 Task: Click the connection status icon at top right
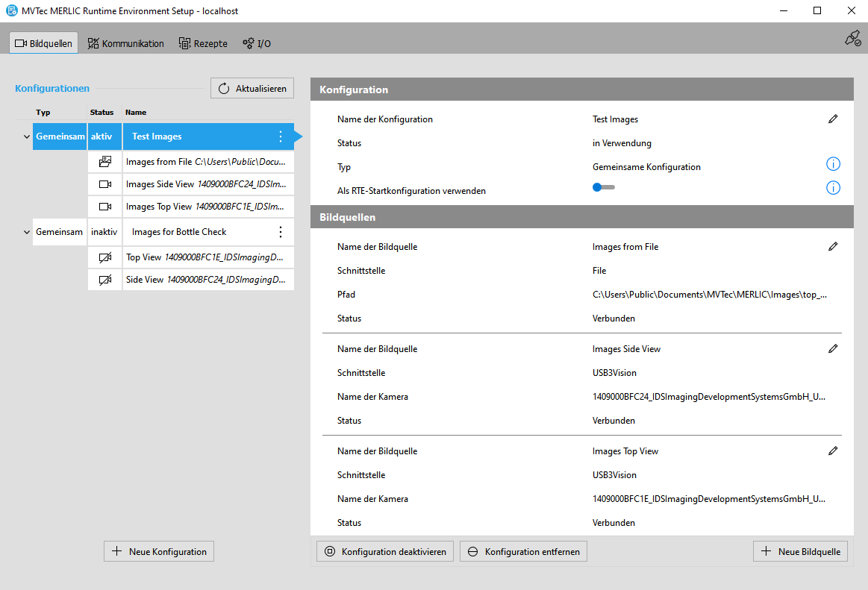coord(852,39)
